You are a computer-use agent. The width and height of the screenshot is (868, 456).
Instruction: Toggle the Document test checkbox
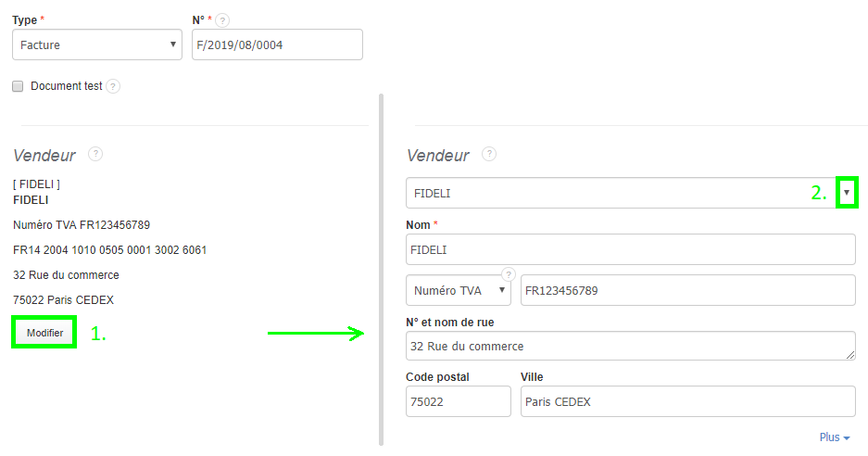[x=18, y=86]
